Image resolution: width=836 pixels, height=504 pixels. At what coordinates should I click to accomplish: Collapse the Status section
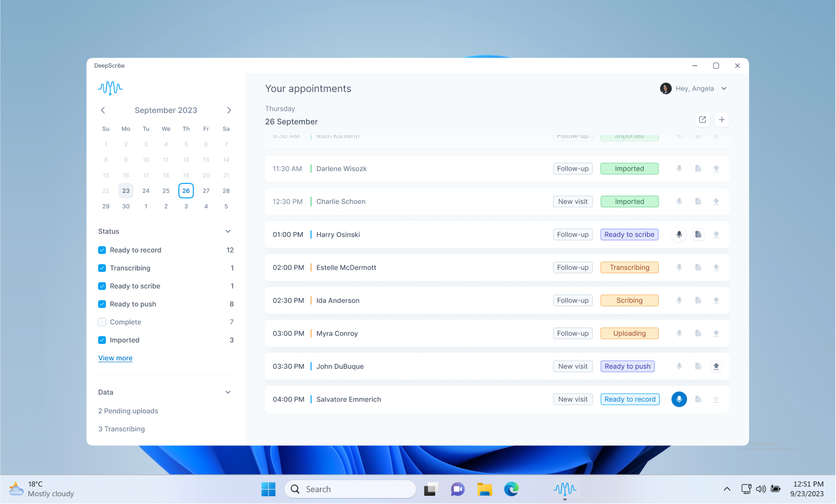click(x=228, y=232)
